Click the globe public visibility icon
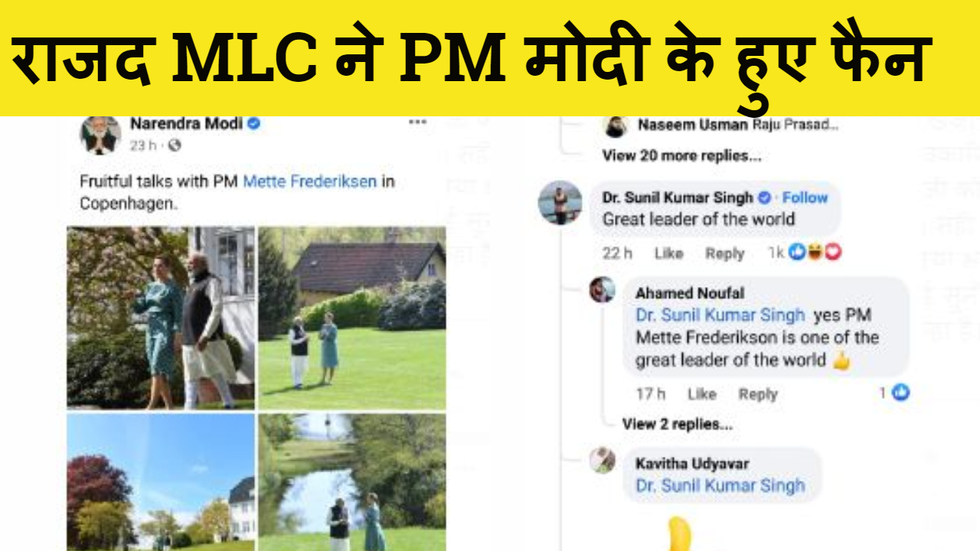This screenshot has width=980, height=551. 174,145
